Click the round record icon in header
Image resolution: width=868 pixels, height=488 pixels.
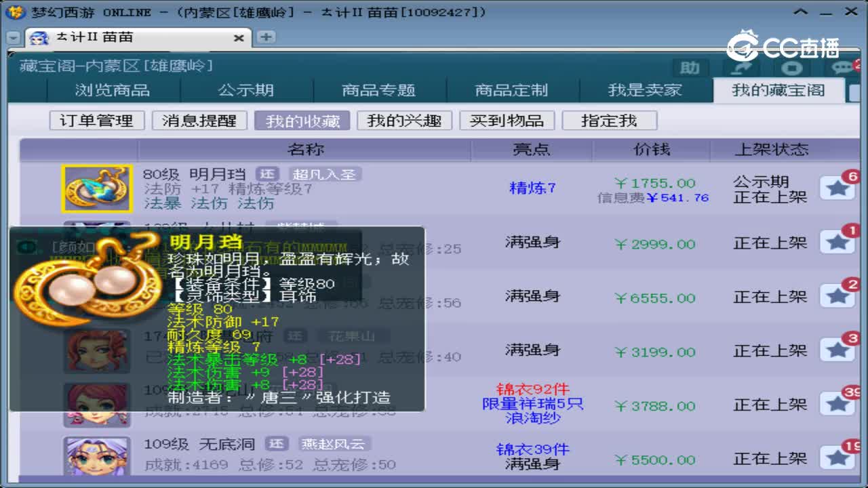click(791, 68)
